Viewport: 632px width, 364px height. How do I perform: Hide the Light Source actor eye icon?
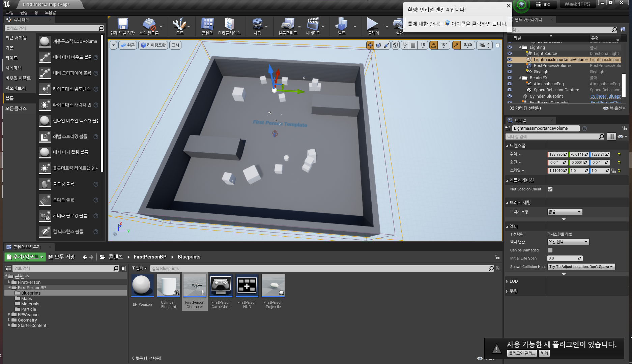click(510, 53)
